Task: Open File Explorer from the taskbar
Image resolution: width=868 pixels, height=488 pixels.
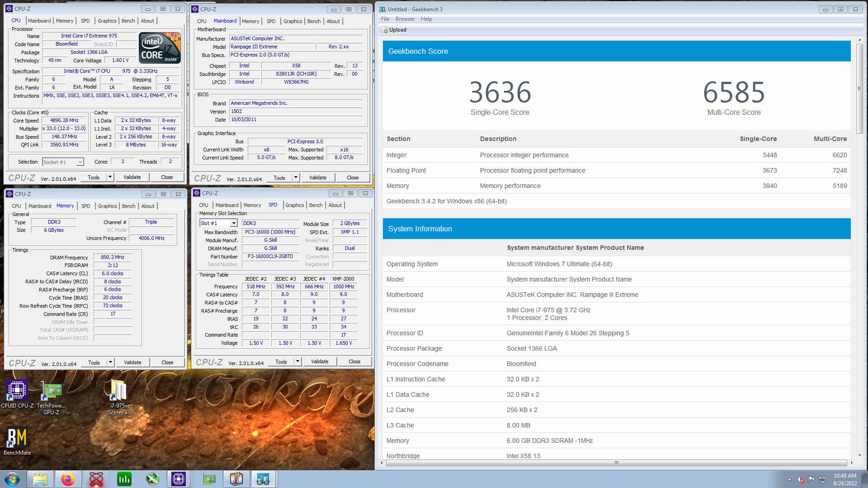Action: [x=40, y=479]
